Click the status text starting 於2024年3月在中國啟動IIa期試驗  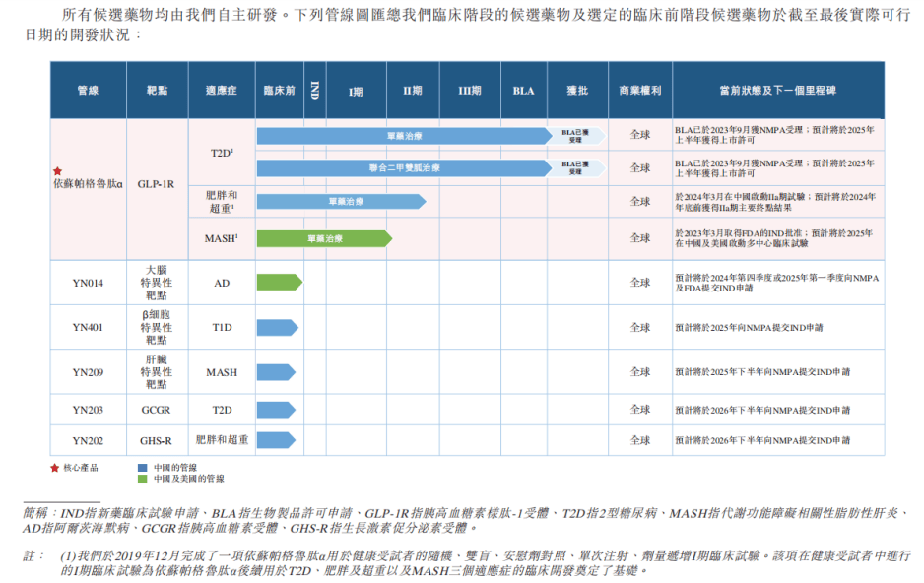775,202
